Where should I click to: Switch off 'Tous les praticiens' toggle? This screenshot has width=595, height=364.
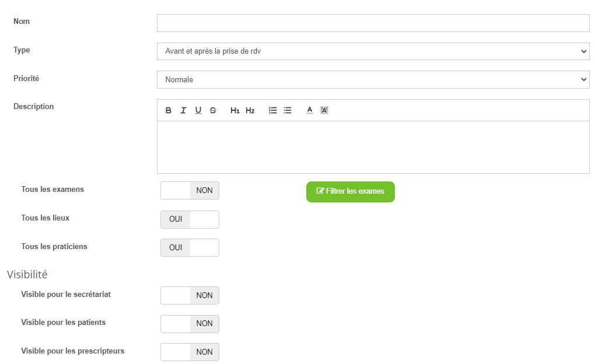[190, 247]
